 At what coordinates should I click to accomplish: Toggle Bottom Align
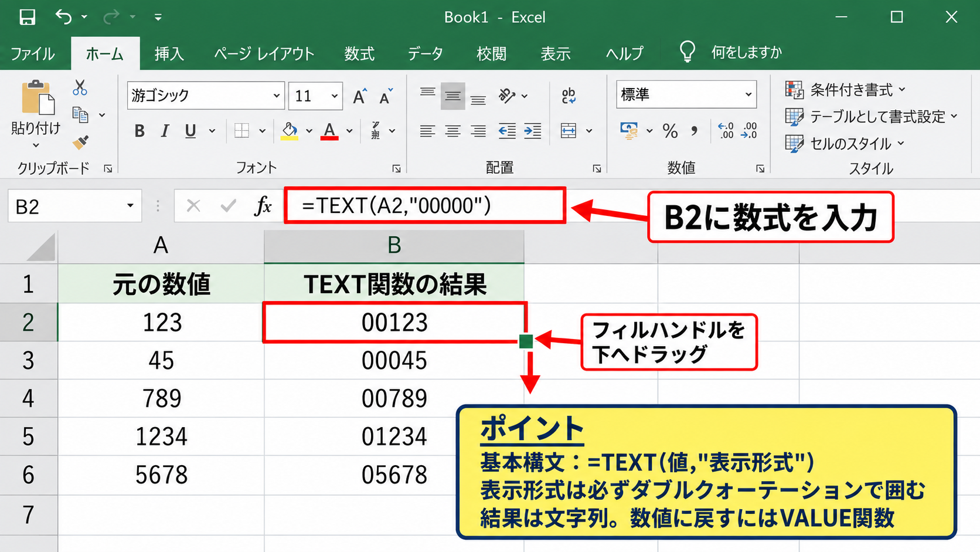coord(478,99)
